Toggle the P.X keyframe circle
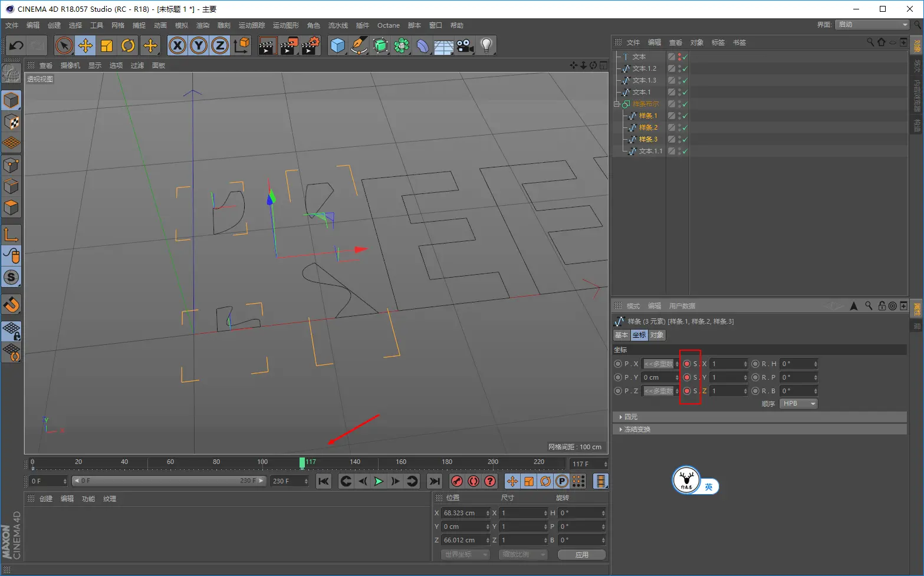The image size is (924, 576). (x=618, y=364)
